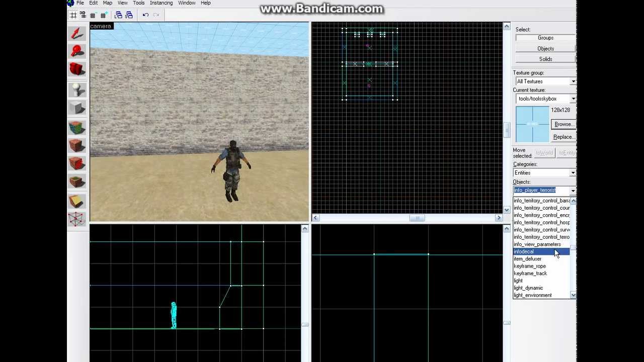Select info_territory_control_surv list entry

click(542, 230)
